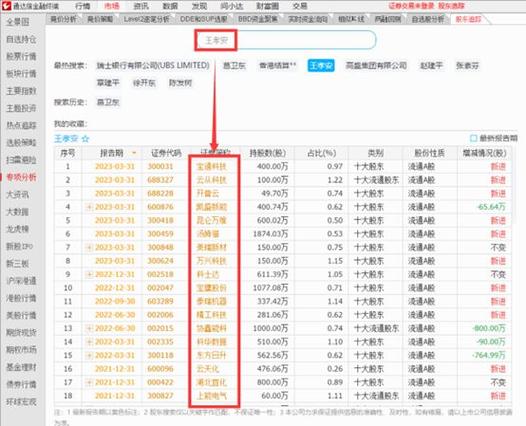Click the 占比(%) column header
The width and height of the screenshot is (526, 426).
322,153
